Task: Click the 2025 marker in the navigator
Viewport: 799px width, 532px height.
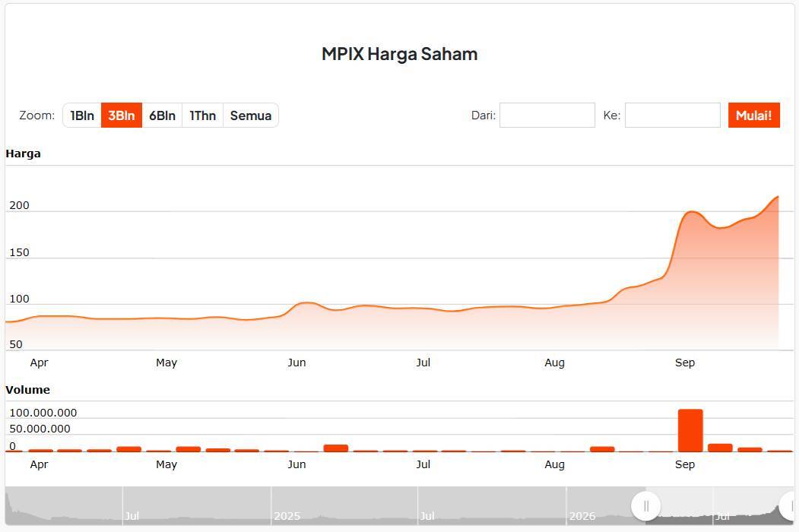Action: coord(287,516)
